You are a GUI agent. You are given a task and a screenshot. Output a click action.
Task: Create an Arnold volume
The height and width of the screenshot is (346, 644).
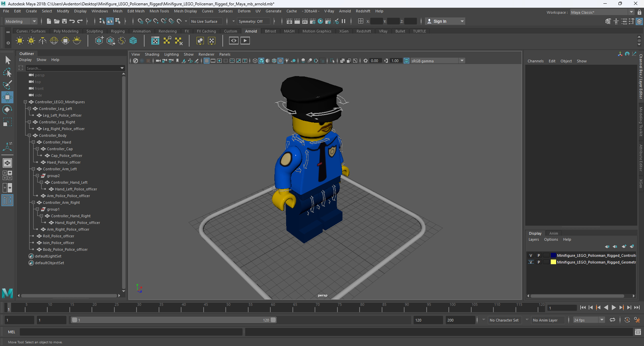(x=133, y=41)
